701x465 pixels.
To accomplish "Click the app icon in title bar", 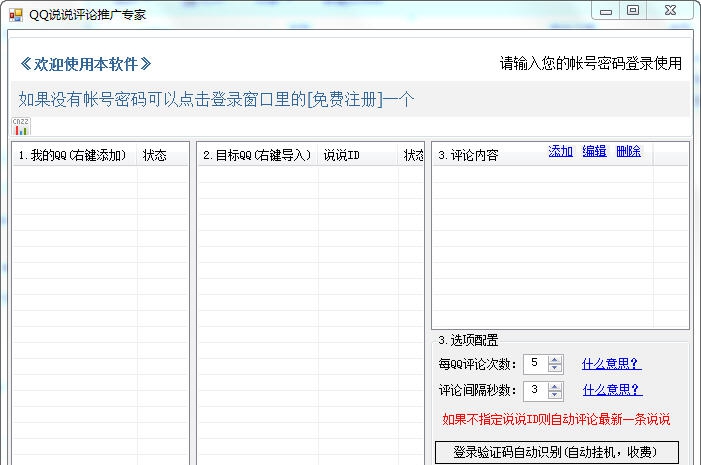I will click(x=15, y=15).
